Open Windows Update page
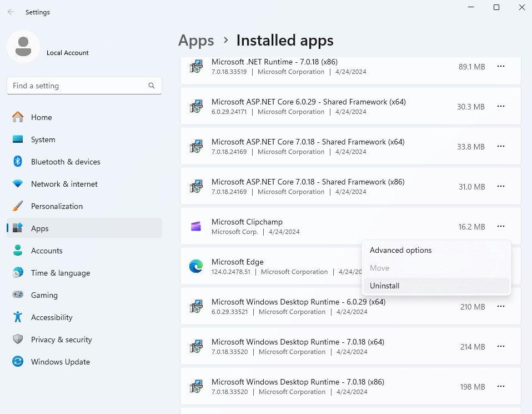The image size is (532, 414). [x=84, y=362]
